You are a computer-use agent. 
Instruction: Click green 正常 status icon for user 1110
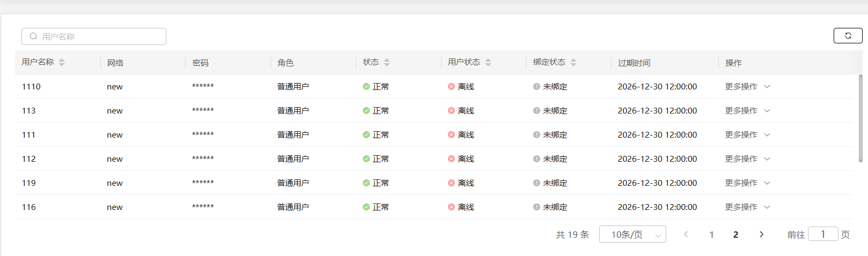[366, 87]
